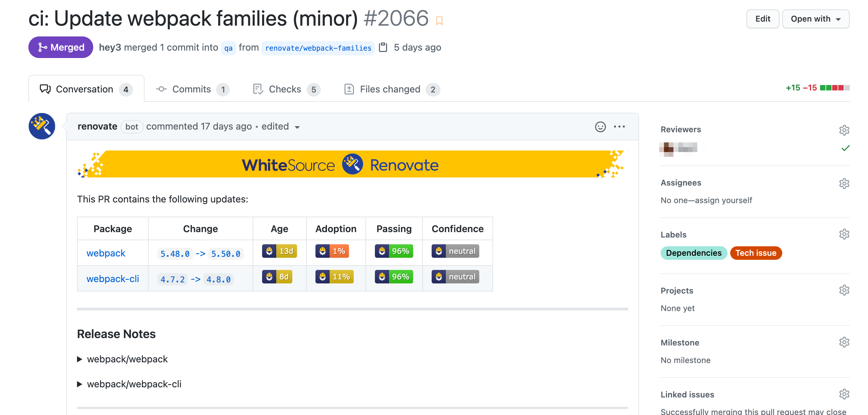Click renovate bot avatar
This screenshot has height=415, width=868.
click(x=42, y=126)
